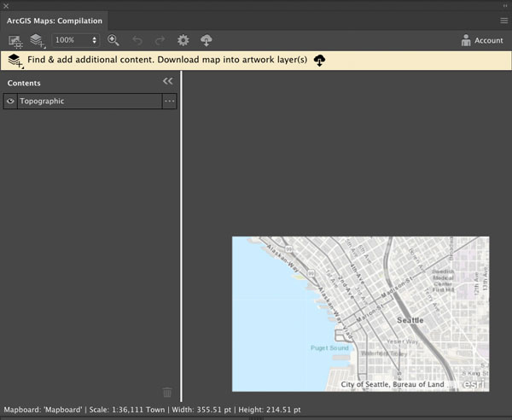
Task: Click the Height: 214.51 pt status text
Action: (x=270, y=410)
